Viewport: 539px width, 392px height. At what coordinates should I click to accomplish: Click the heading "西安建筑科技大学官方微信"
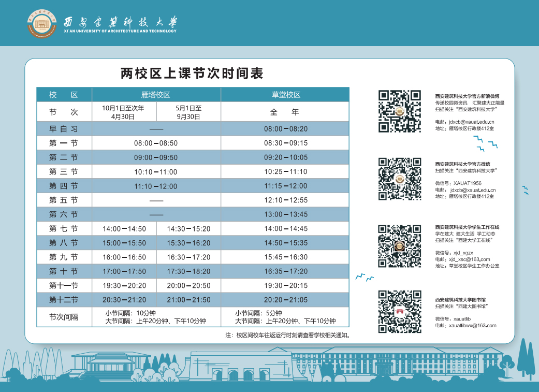coord(463,164)
